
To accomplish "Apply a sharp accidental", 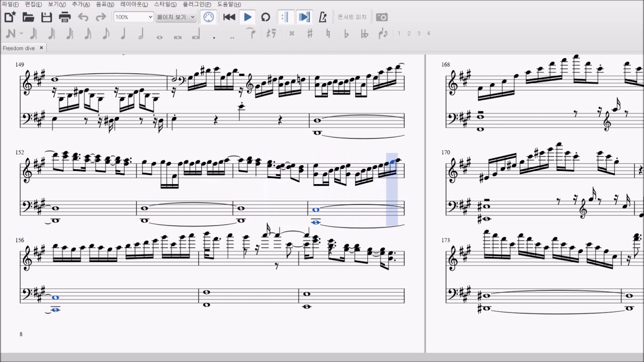I will pyautogui.click(x=310, y=34).
